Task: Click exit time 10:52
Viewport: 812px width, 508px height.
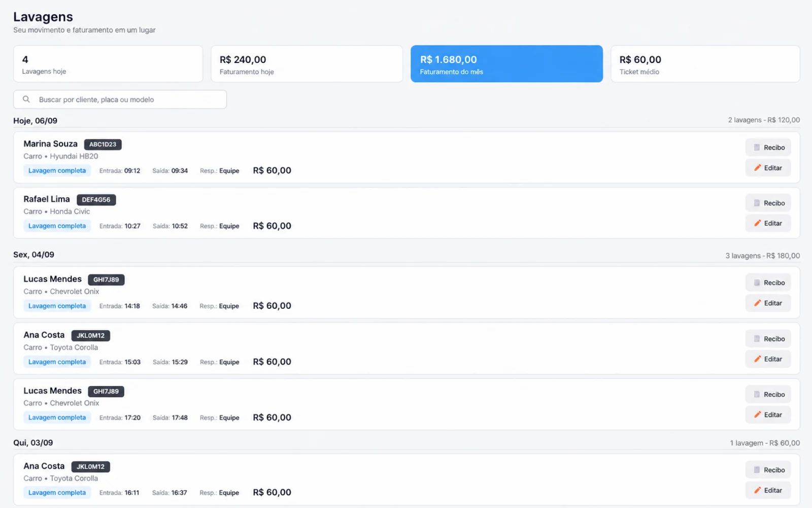Action: coord(180,226)
